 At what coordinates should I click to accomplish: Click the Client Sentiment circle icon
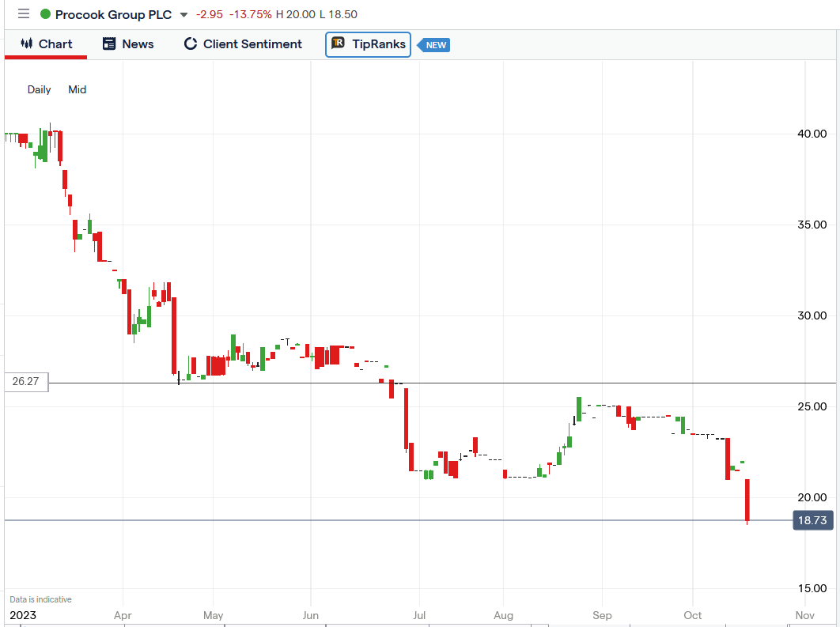click(190, 44)
